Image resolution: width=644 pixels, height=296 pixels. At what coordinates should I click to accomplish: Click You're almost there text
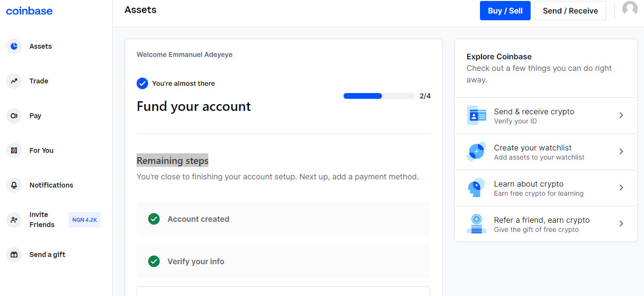coord(183,83)
